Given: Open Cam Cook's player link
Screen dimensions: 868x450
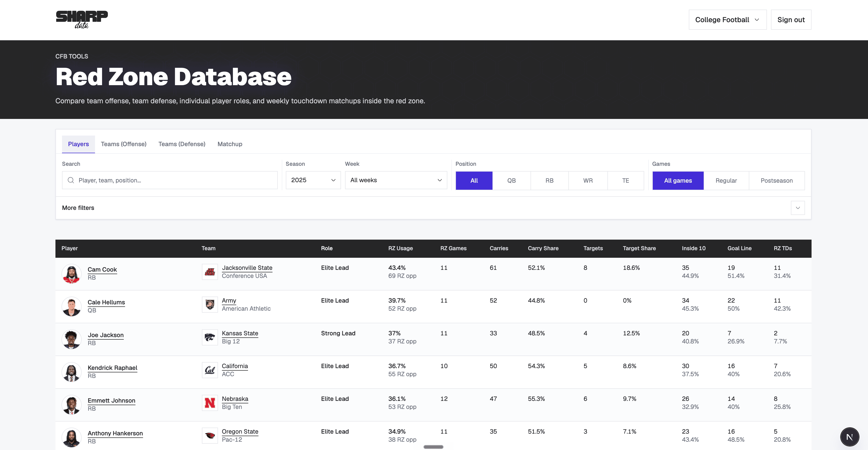Looking at the screenshot, I should click(x=102, y=269).
